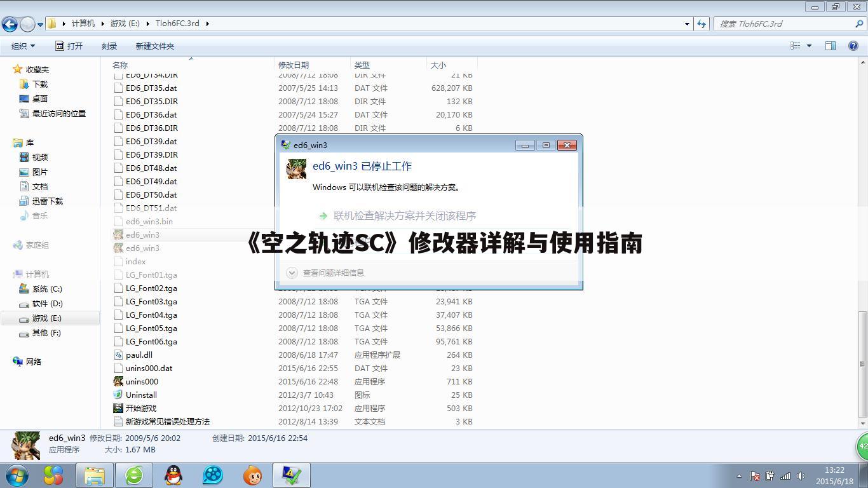
Task: Open the 组织 menu
Action: click(x=23, y=46)
